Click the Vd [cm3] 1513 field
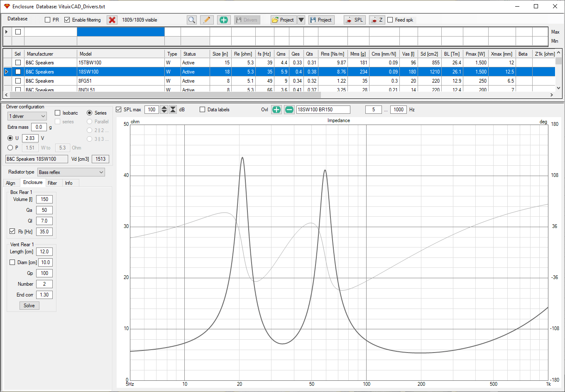565x392 pixels. (100, 159)
